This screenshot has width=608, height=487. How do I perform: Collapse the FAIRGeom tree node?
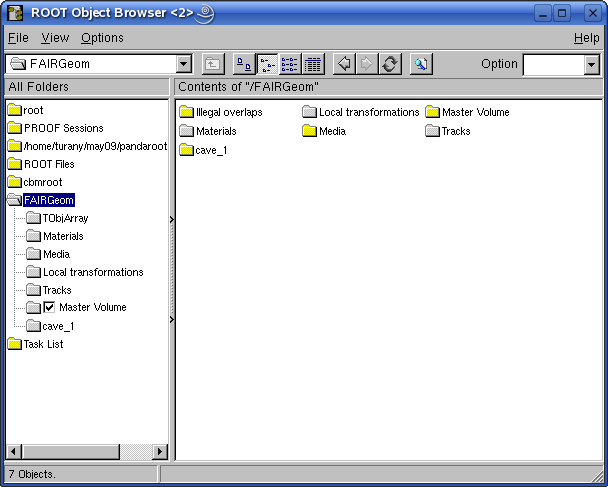click(x=14, y=200)
